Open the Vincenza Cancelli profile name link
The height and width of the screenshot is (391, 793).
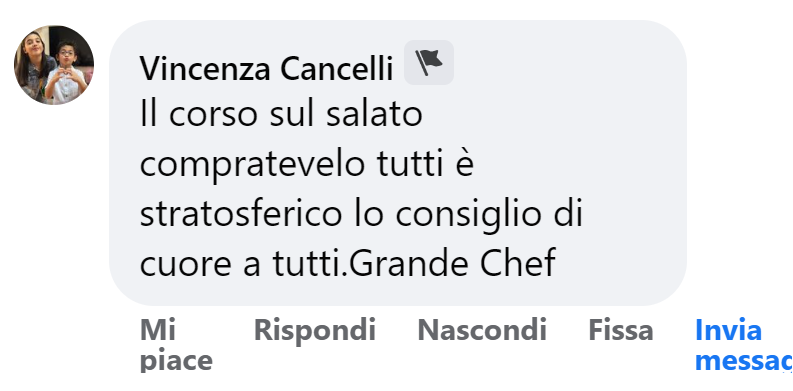[266, 68]
